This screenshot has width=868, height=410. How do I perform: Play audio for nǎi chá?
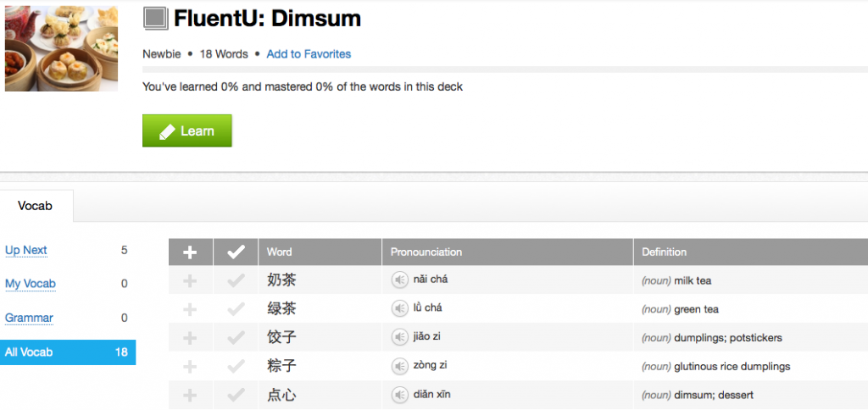pyautogui.click(x=399, y=280)
